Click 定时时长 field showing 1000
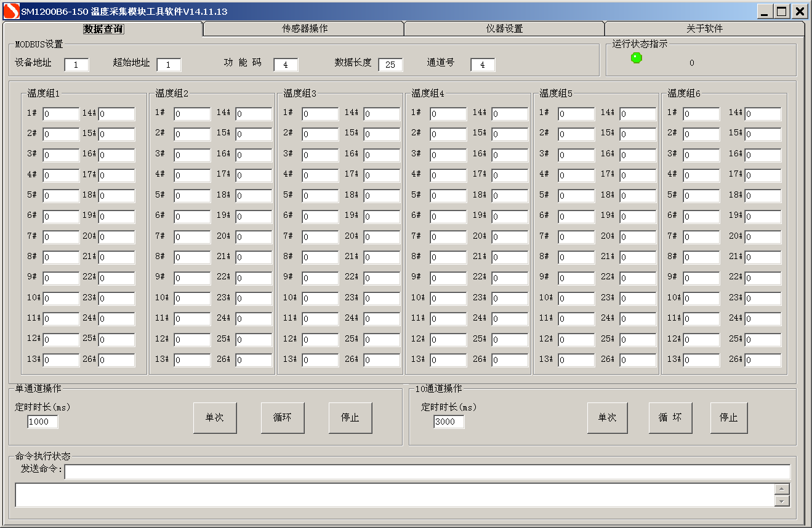The image size is (812, 528). coord(42,422)
